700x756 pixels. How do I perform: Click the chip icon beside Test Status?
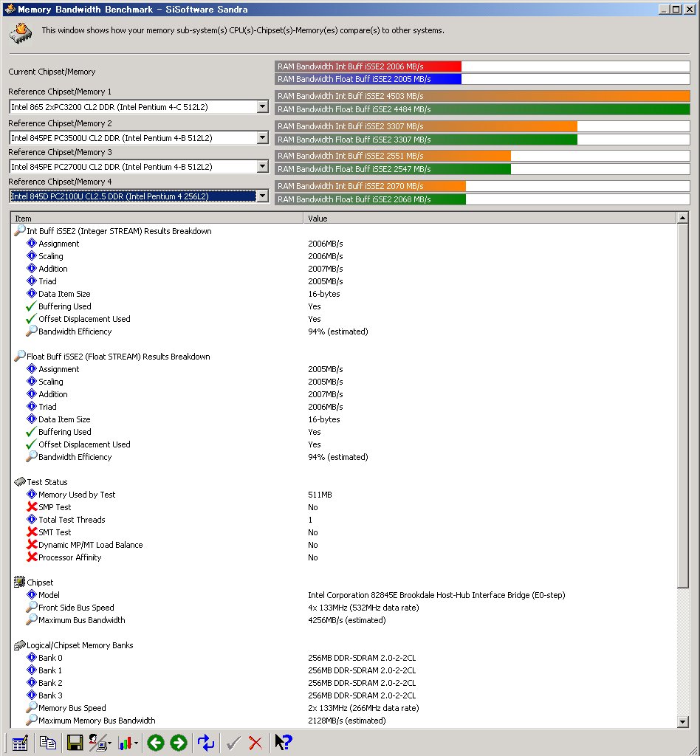(x=20, y=481)
